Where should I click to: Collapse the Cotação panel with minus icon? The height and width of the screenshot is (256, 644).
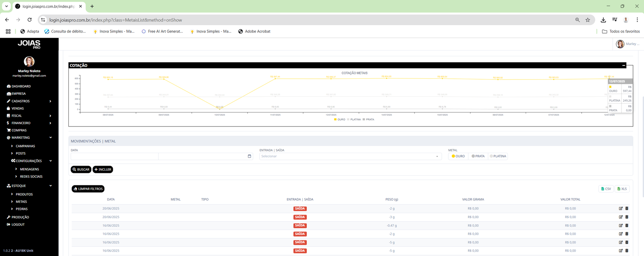point(624,66)
